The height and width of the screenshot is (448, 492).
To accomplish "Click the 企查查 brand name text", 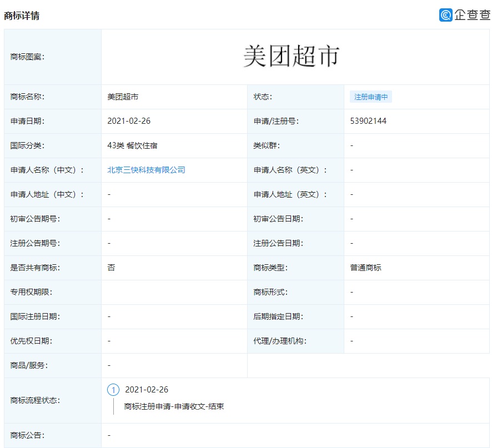I will (472, 15).
